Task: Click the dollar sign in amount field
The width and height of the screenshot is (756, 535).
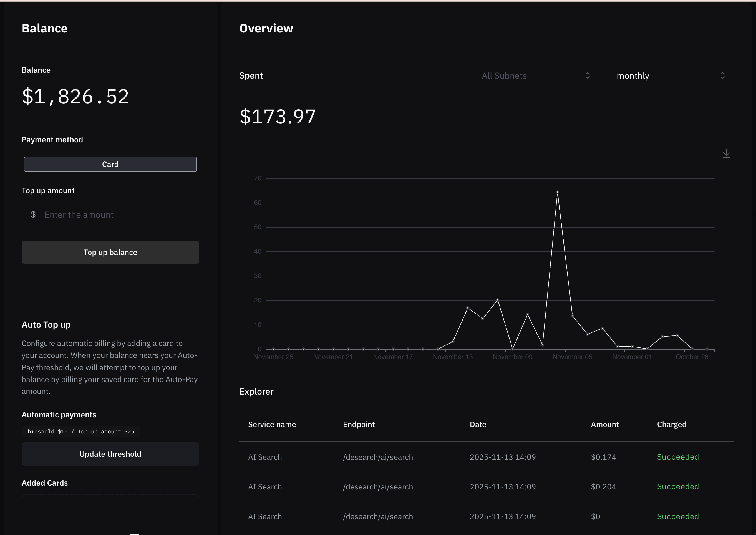Action: click(x=33, y=215)
